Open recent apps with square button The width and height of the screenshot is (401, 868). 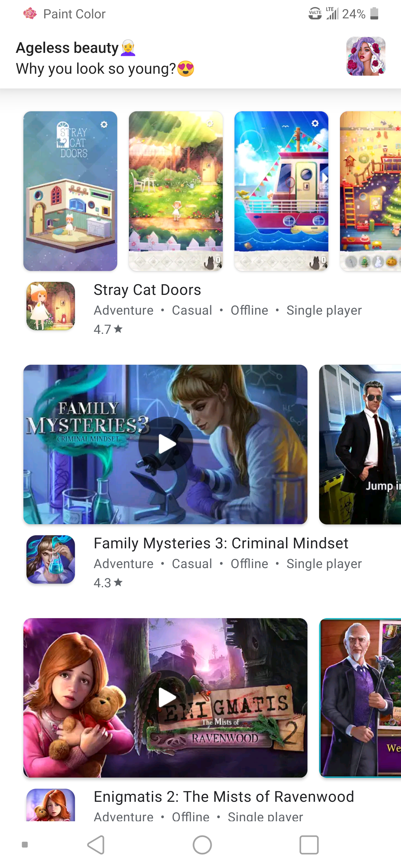[309, 845]
